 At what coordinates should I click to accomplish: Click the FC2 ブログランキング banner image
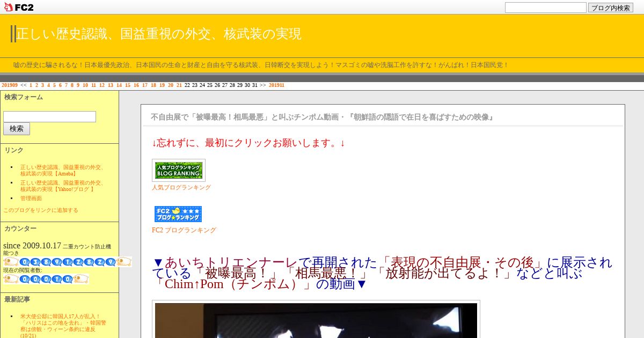pyautogui.click(x=178, y=214)
